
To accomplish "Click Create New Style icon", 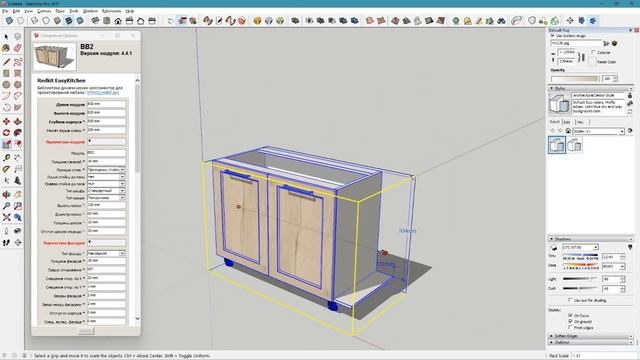I will (x=630, y=104).
